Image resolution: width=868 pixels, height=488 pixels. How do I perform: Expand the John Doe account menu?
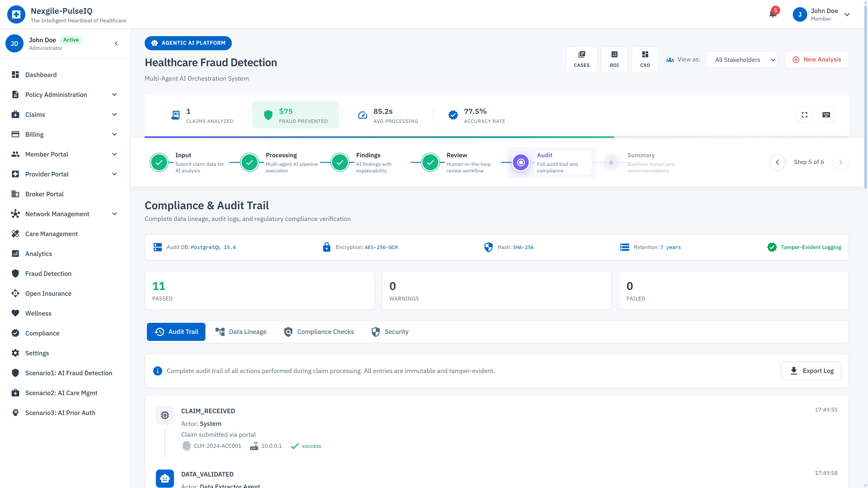847,14
